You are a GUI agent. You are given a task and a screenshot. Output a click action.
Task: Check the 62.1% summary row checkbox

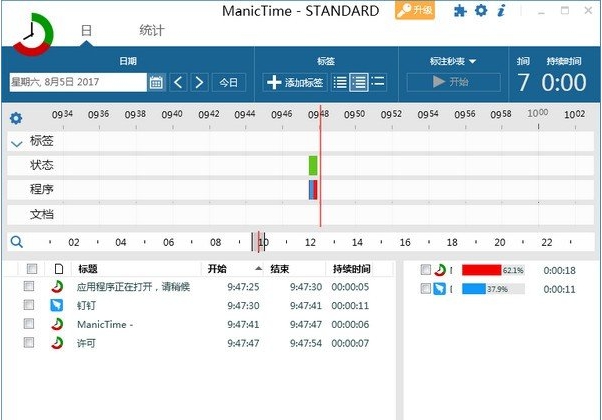[x=426, y=270]
